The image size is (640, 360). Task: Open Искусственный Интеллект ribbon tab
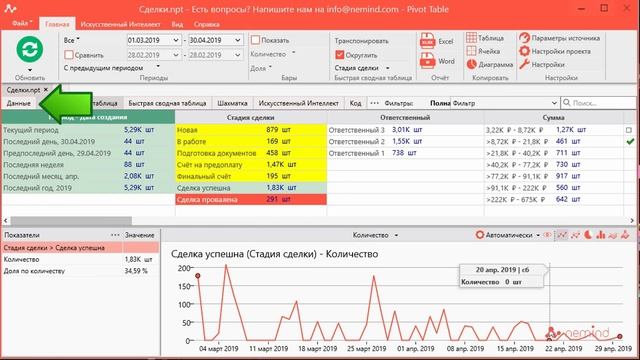pos(120,24)
